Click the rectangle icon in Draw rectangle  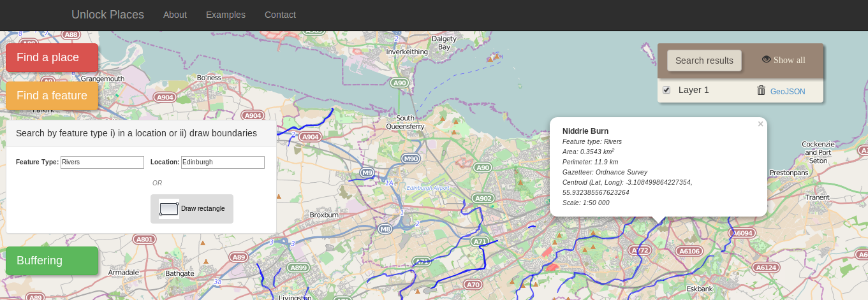point(169,209)
